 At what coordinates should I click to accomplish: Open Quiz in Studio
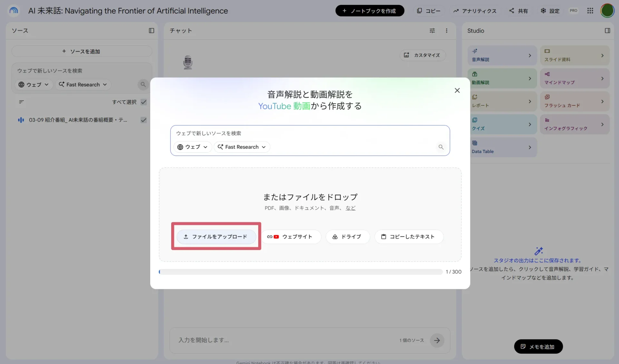[502, 124]
